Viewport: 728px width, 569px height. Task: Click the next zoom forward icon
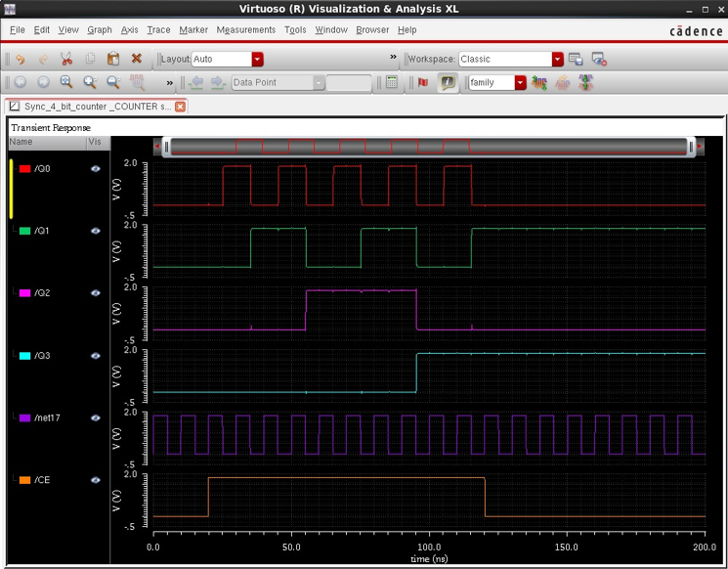(x=43, y=82)
